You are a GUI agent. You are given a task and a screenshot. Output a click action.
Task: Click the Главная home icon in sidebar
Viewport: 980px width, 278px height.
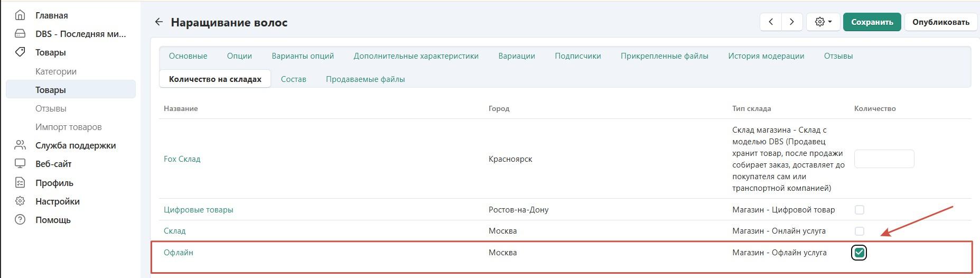(x=20, y=15)
